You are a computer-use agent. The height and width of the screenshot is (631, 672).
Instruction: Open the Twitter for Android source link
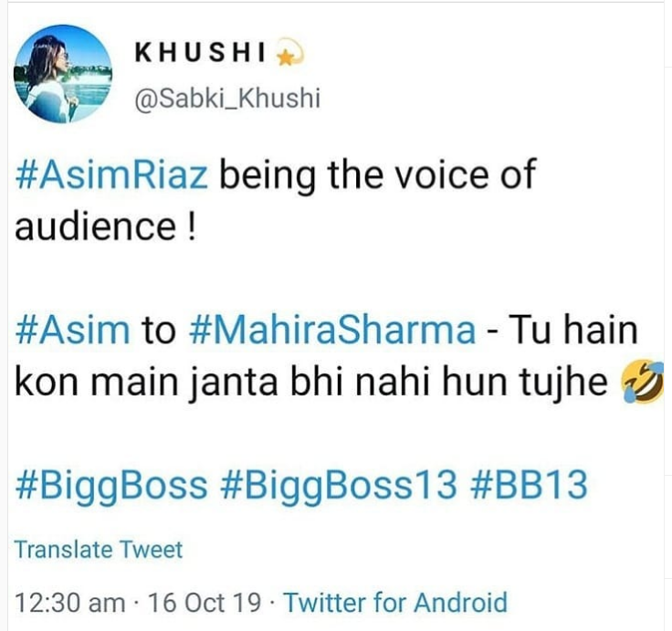(395, 603)
